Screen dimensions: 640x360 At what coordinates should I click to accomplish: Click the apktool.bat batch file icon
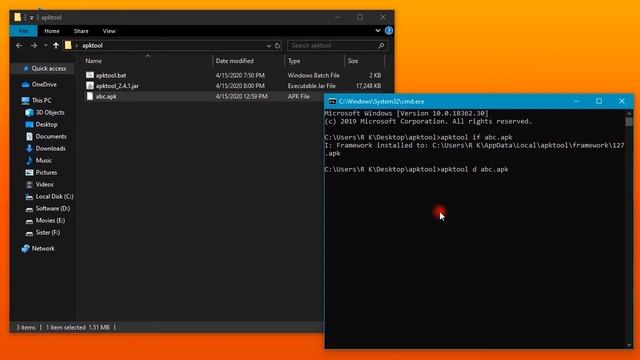pyautogui.click(x=90, y=75)
